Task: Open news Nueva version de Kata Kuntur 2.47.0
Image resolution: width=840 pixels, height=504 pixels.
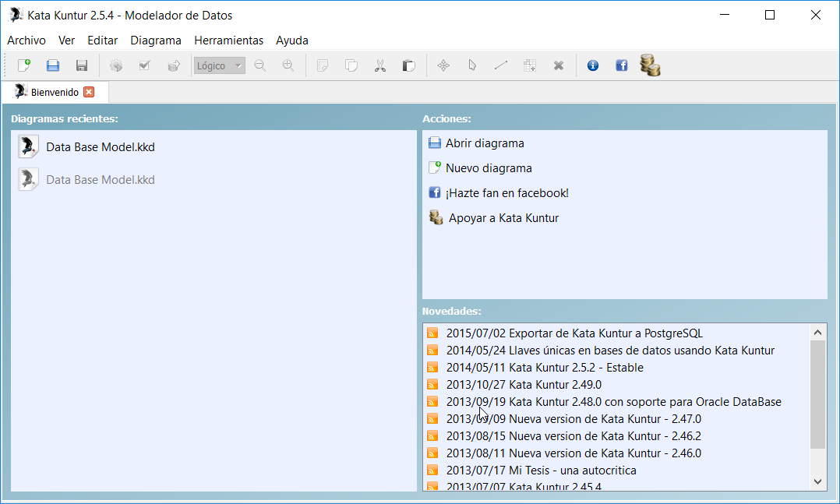Action: 574,419
